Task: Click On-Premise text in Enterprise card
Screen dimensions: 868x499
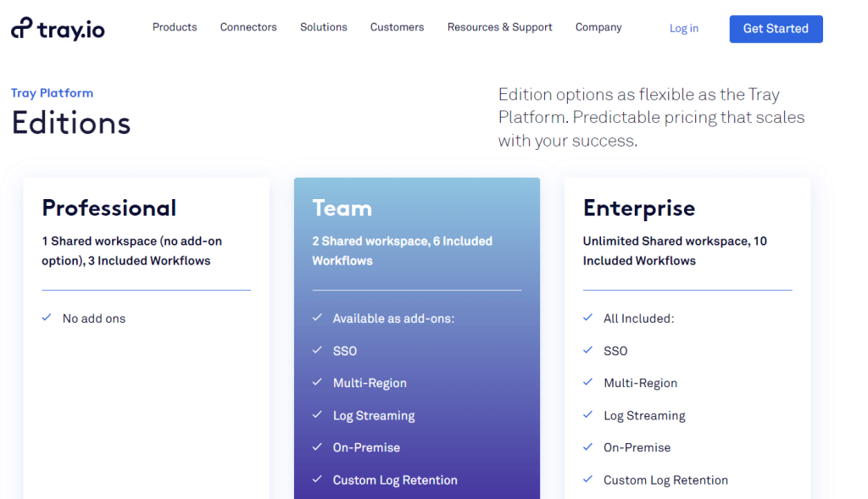Action: click(x=637, y=447)
